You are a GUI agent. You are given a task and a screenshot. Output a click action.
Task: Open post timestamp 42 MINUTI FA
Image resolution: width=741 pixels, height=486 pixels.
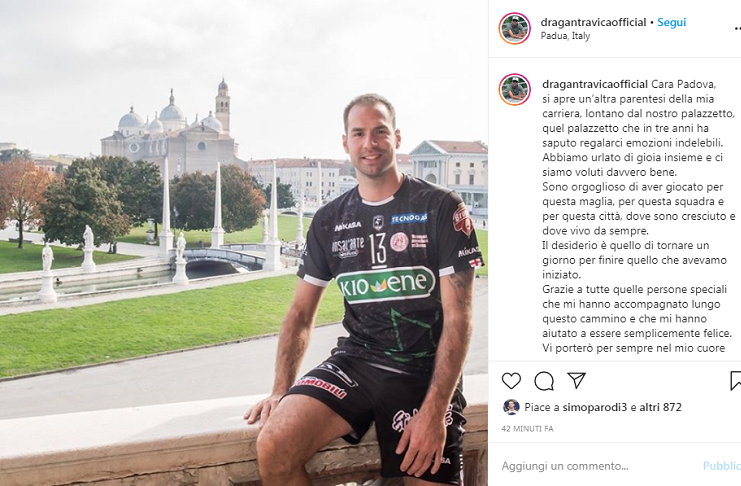527,429
